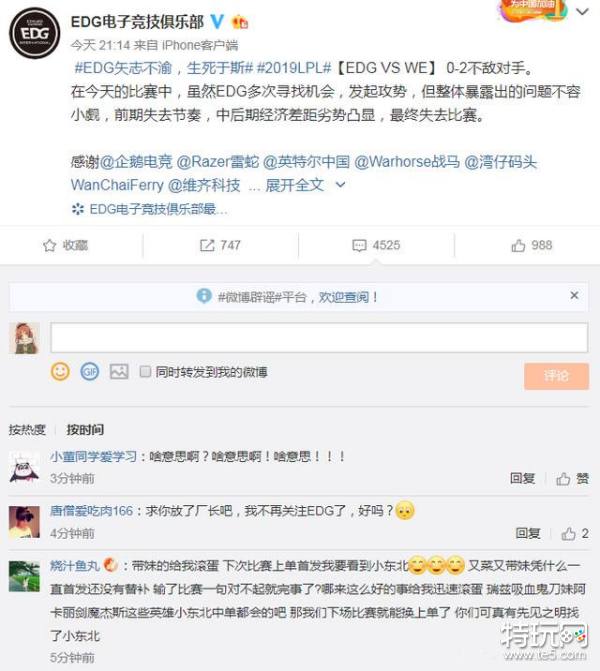Viewport: 600px width, 671px height.
Task: Enable 同时转发到我的微博 checkbox
Action: coord(145,371)
